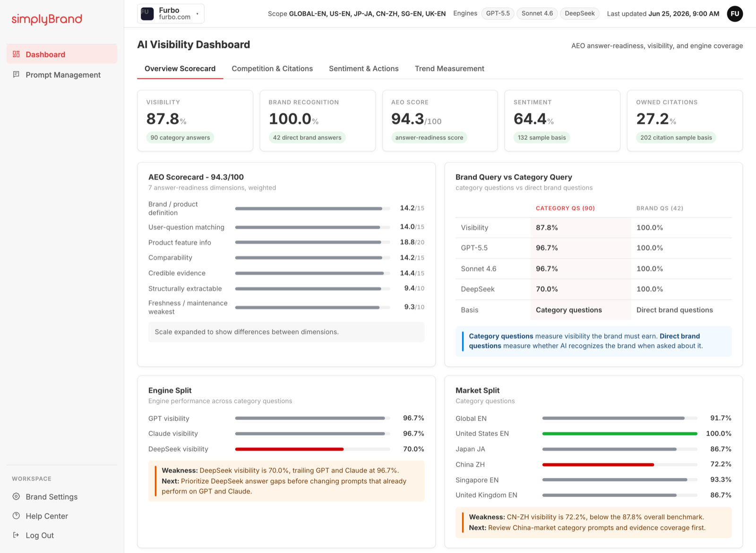
Task: Click the Market Split weakness note
Action: [593, 522]
